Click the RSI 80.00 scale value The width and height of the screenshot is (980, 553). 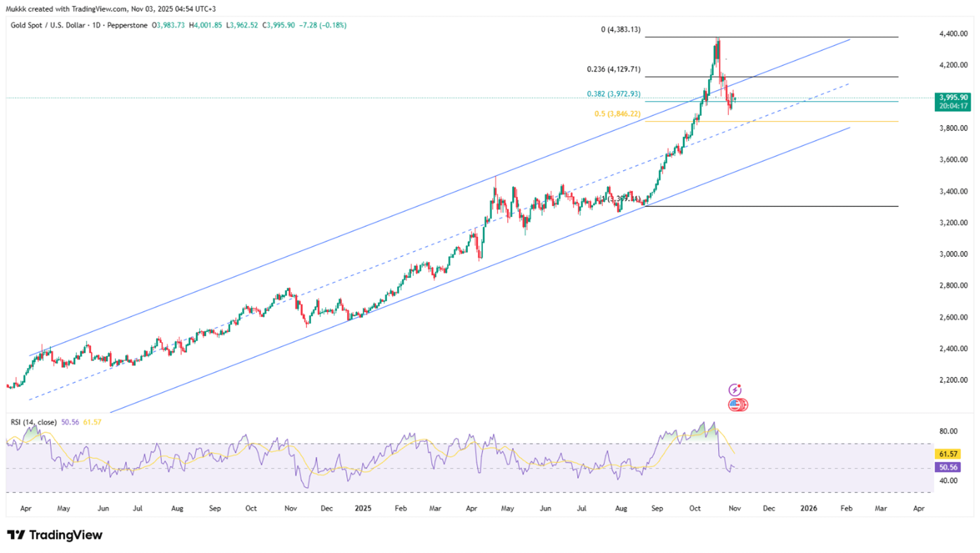click(x=948, y=431)
